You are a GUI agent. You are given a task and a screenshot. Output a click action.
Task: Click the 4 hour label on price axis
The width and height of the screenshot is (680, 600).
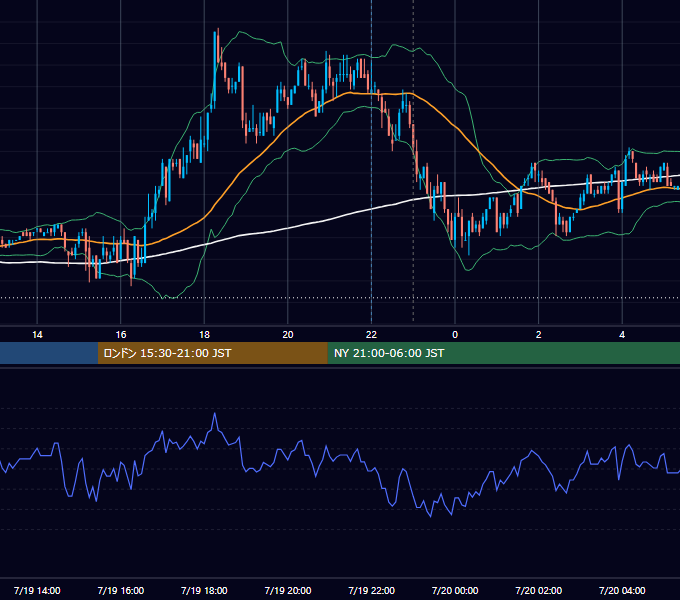tap(622, 335)
